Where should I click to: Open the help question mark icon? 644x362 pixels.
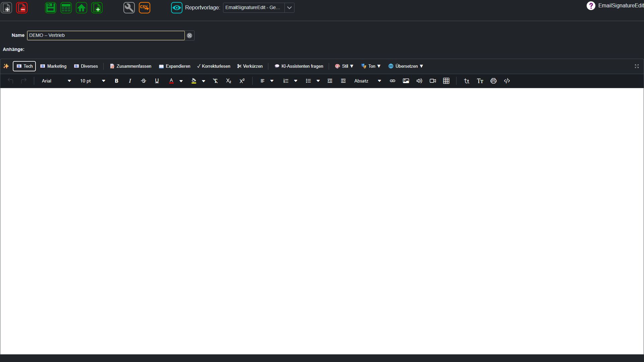click(591, 6)
